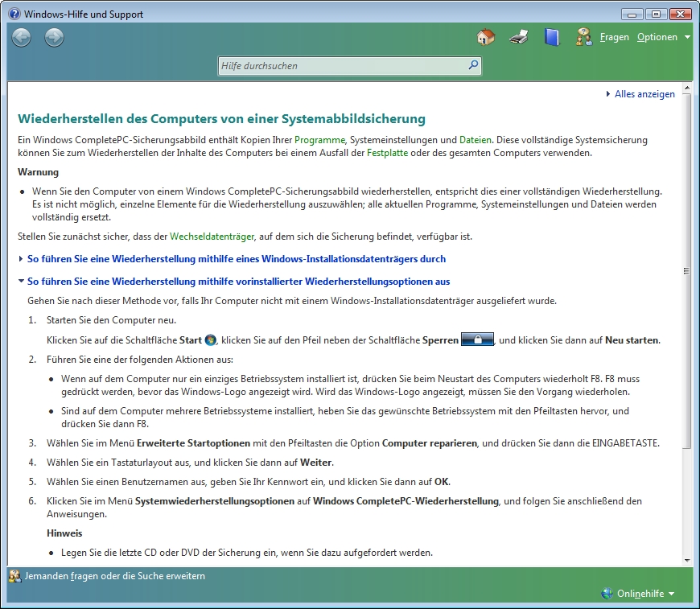Open the blue book contents icon
Screen dimensions: 700x609
click(x=551, y=37)
